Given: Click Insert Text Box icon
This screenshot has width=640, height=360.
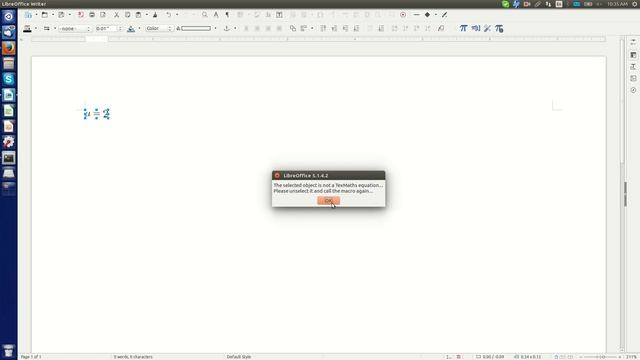Looking at the screenshot, I should coord(279,15).
